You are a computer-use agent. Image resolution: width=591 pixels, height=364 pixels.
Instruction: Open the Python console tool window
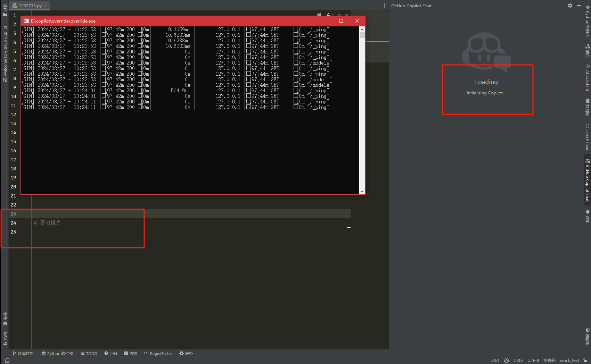point(588,21)
